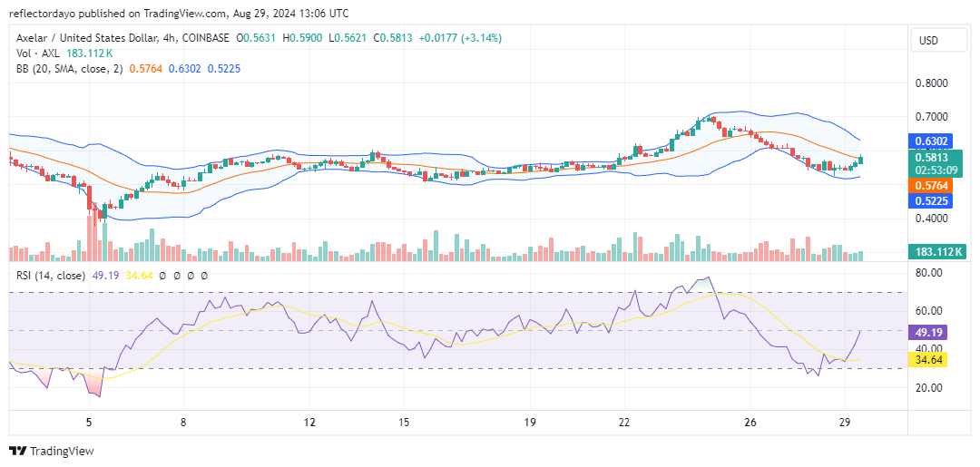Click the 80.00 RSI scale value
980x467 pixels.
tap(931, 272)
